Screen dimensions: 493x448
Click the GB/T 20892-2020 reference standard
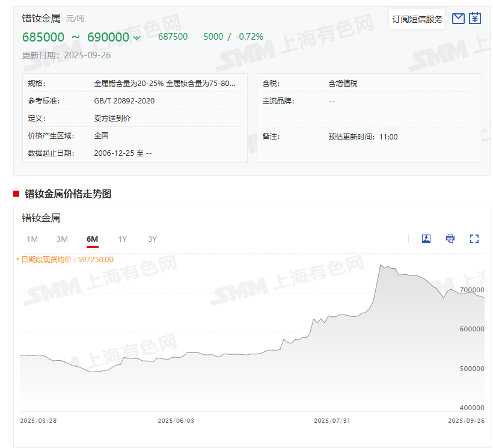pos(124,101)
